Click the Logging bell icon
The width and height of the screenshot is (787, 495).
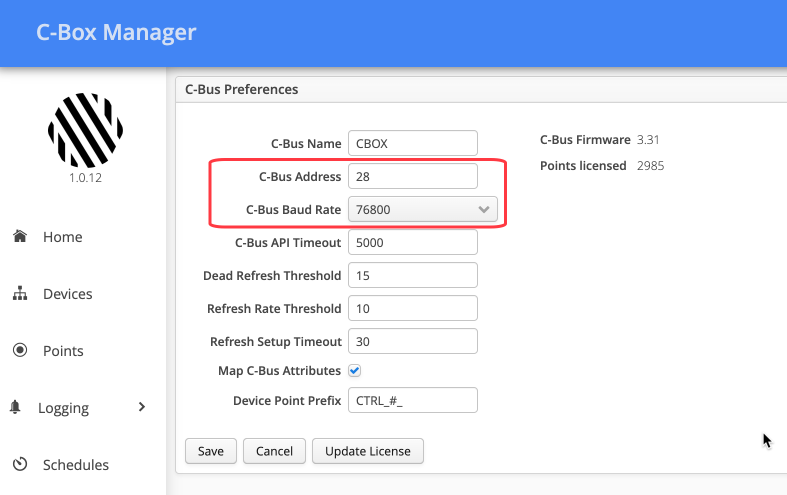pyautogui.click(x=16, y=408)
